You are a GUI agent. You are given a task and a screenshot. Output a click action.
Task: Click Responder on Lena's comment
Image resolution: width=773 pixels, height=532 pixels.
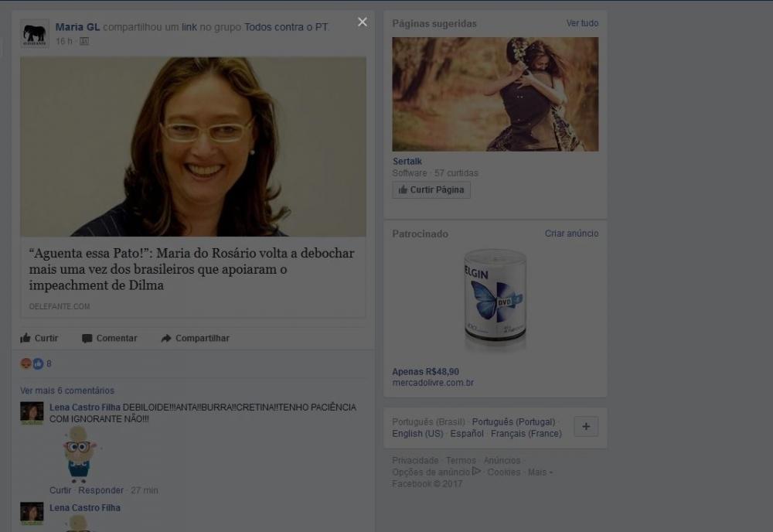click(100, 490)
